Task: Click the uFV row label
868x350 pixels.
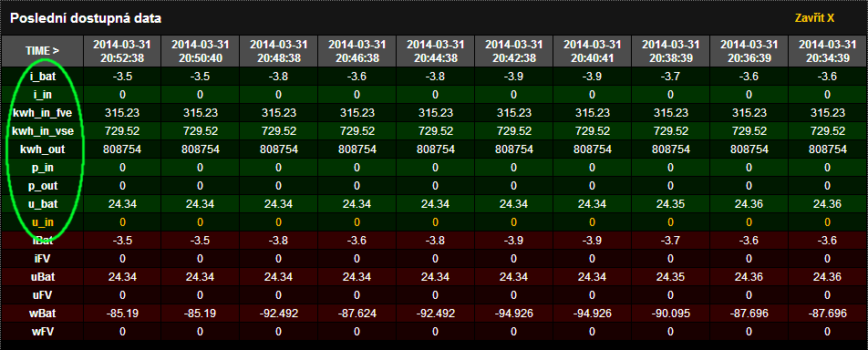Action: pyautogui.click(x=43, y=295)
